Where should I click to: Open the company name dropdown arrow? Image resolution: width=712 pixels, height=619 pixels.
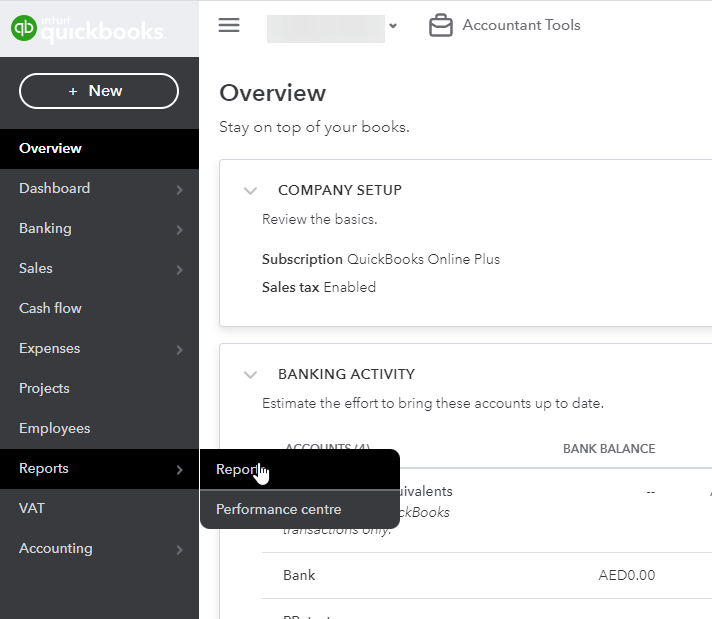click(x=393, y=26)
